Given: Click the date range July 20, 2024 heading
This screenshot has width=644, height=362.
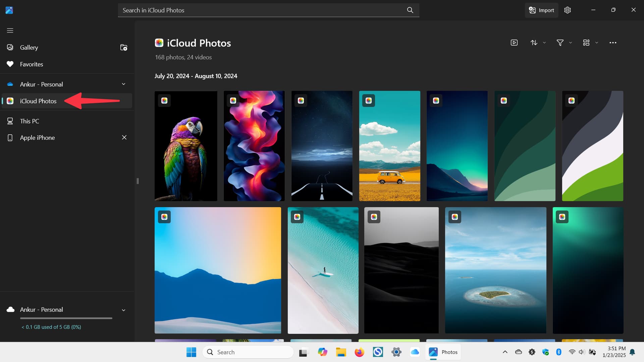Looking at the screenshot, I should click(196, 76).
